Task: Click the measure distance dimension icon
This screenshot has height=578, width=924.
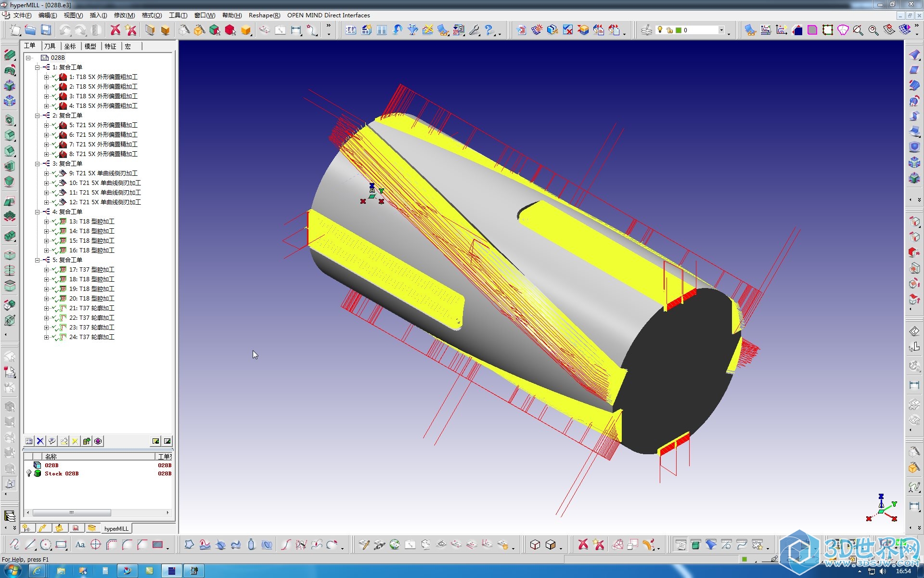Action: click(x=296, y=30)
